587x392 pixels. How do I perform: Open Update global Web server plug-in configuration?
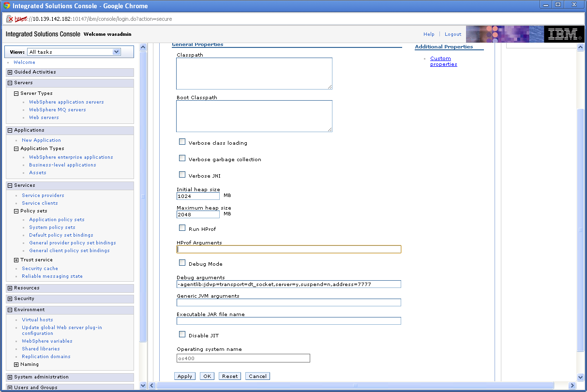click(x=62, y=331)
